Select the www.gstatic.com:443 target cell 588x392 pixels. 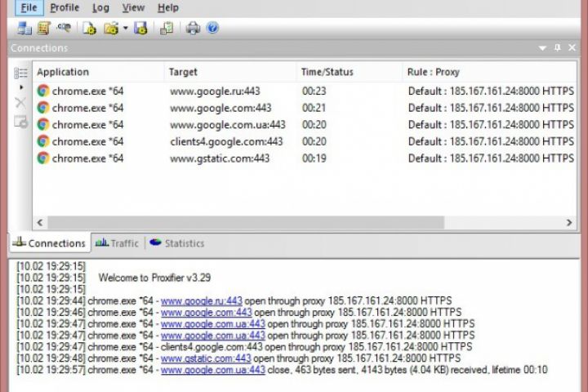pyautogui.click(x=220, y=158)
